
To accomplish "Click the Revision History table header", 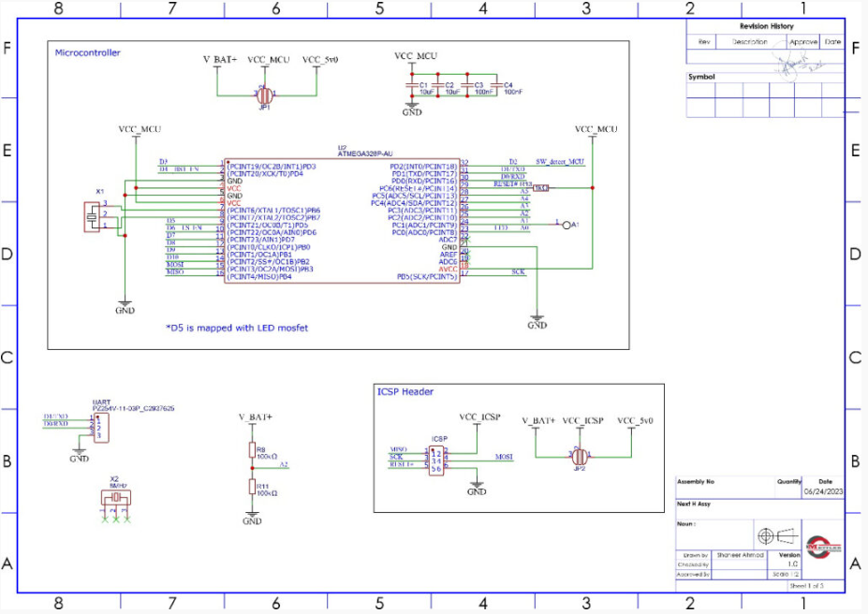I will coord(766,26).
